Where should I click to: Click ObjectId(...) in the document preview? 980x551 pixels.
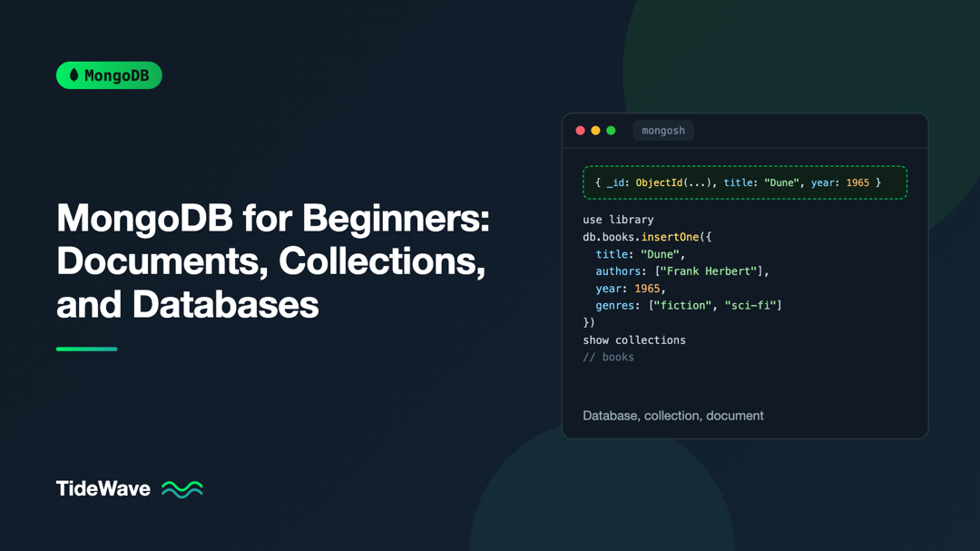(x=672, y=182)
